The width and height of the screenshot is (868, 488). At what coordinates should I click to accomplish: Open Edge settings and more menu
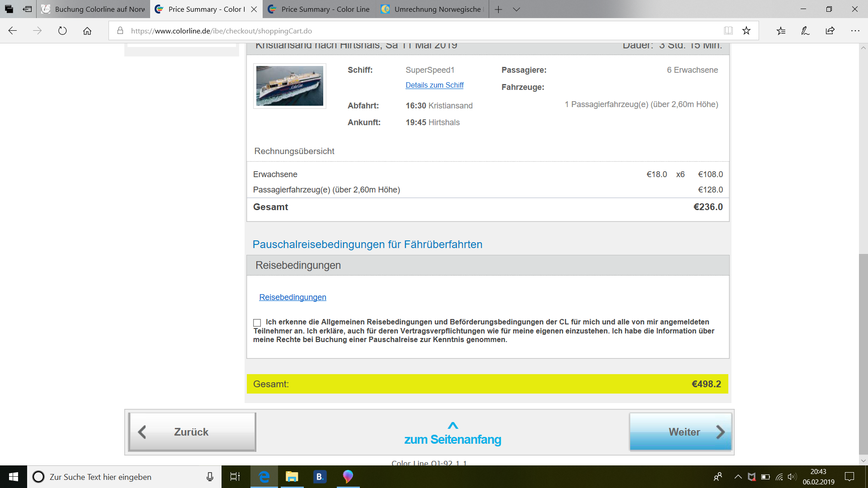click(x=855, y=31)
